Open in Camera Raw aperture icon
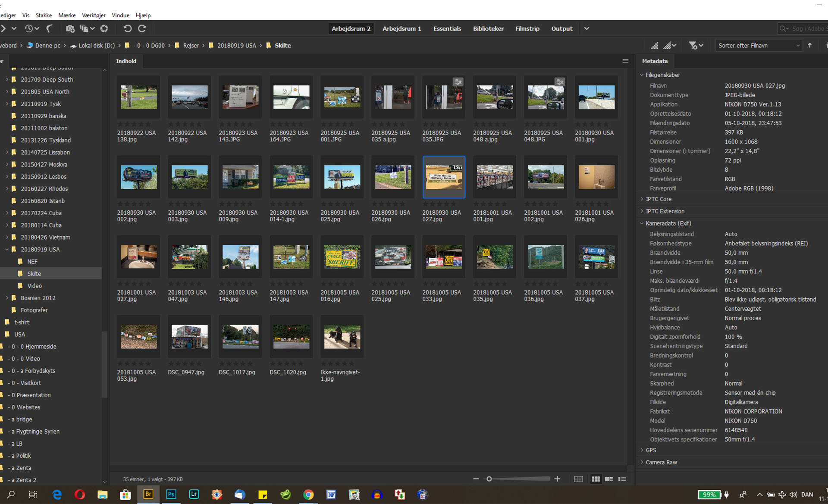The width and height of the screenshot is (828, 504). point(104,28)
